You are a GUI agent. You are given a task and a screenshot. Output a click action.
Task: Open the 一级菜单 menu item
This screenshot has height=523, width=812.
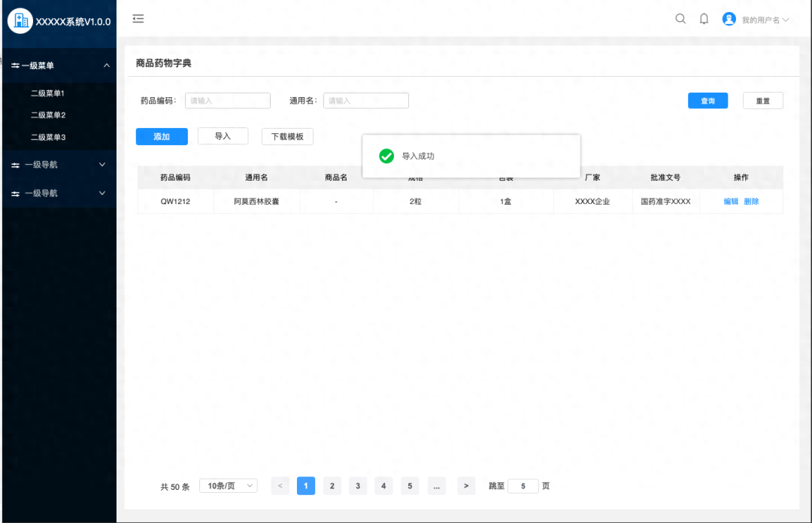point(59,65)
